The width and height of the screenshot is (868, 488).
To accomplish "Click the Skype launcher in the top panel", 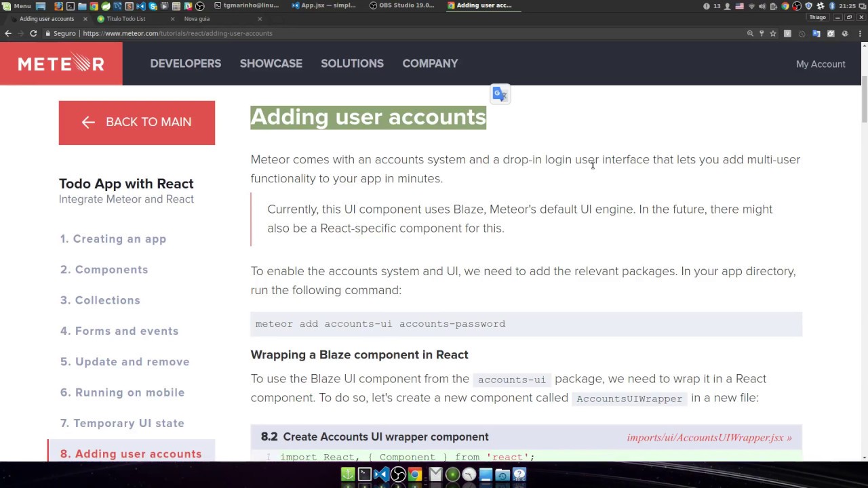I will [x=152, y=5].
